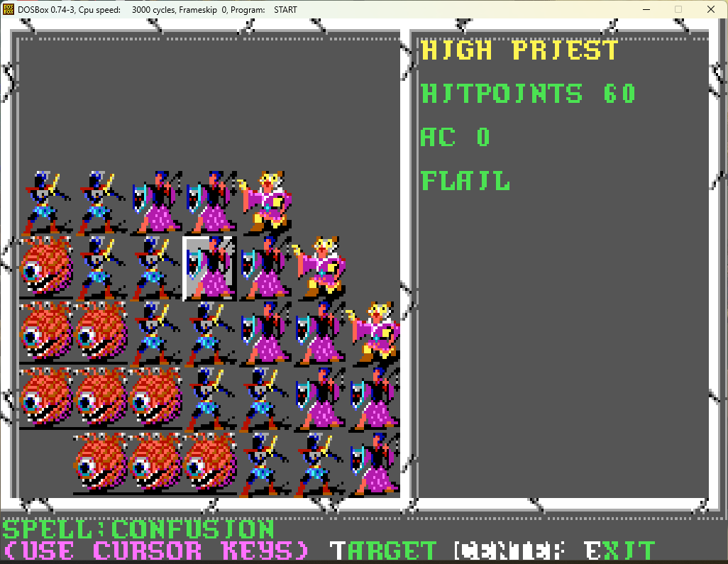Select the leftmost priest in the top row

(x=155, y=203)
